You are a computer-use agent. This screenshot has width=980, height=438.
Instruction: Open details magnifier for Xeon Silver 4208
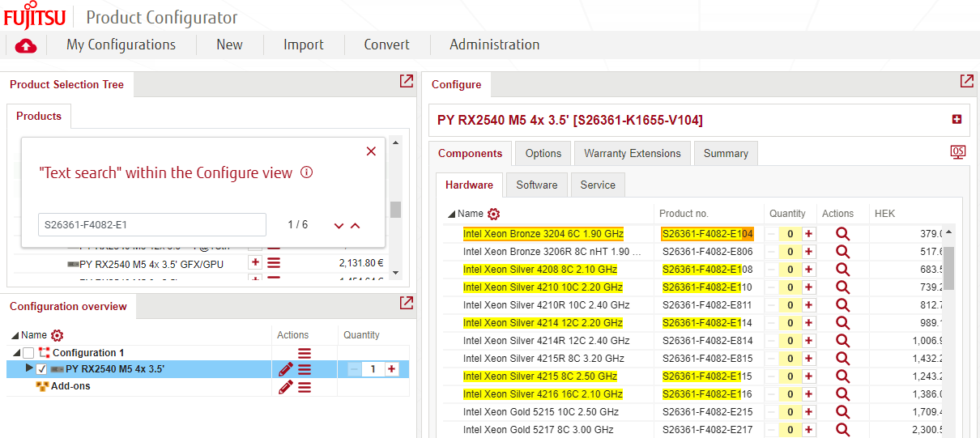[842, 269]
